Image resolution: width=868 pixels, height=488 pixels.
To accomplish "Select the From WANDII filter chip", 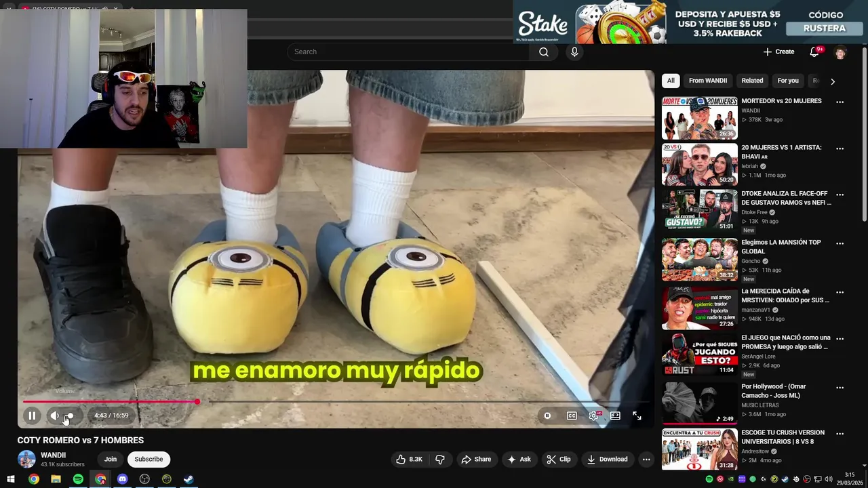I will pos(708,81).
